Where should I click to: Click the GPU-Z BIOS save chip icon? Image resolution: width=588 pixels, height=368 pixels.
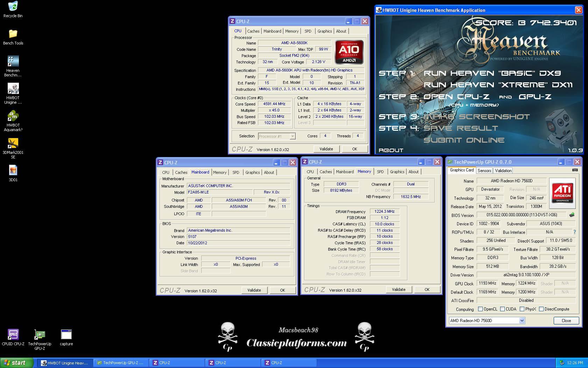pyautogui.click(x=572, y=215)
